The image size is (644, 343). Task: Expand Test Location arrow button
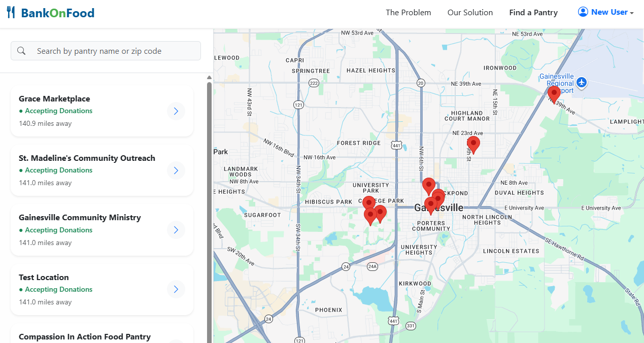coord(176,290)
